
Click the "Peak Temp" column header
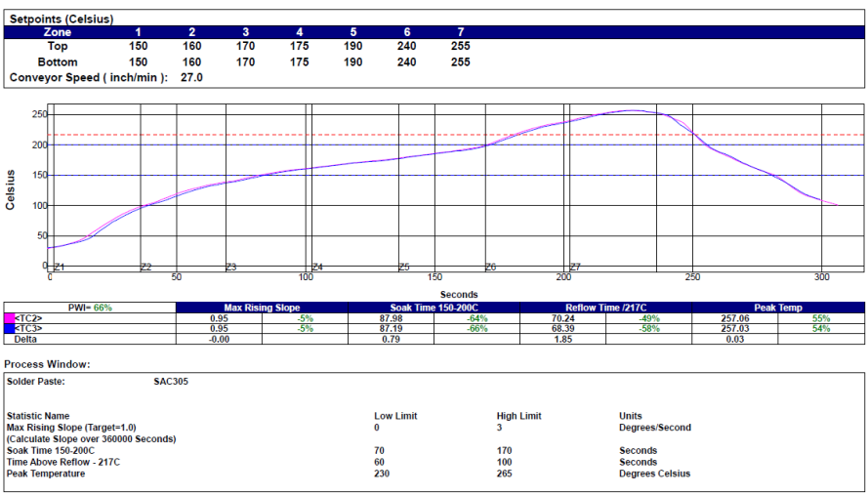coord(778,308)
